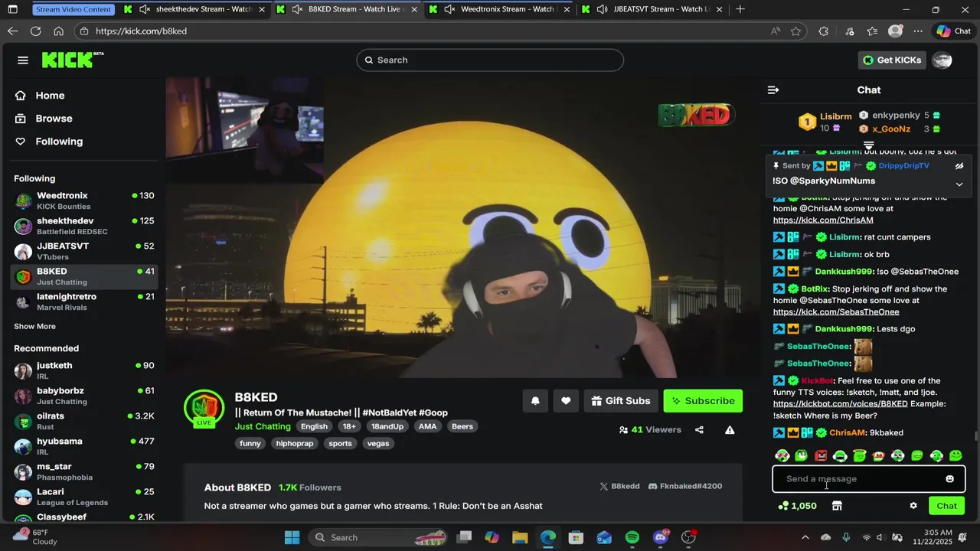Open kickbot.com voices link in chat

[x=840, y=404]
